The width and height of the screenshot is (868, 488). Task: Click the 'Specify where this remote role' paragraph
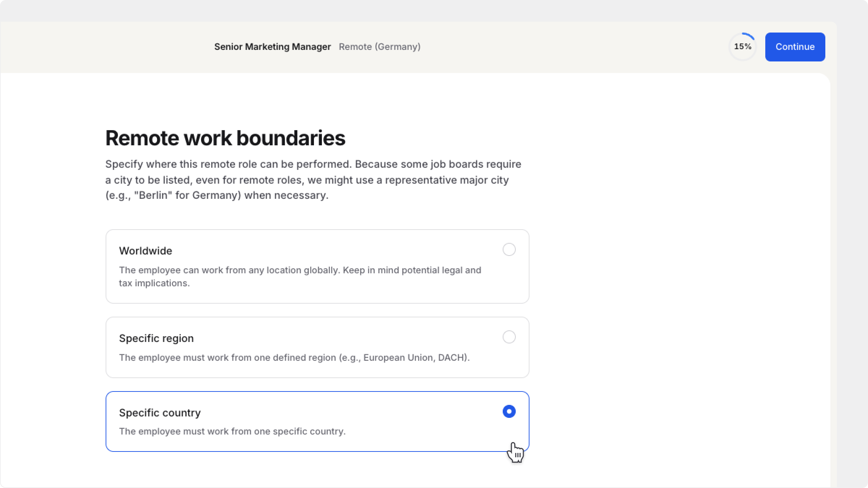(x=313, y=180)
